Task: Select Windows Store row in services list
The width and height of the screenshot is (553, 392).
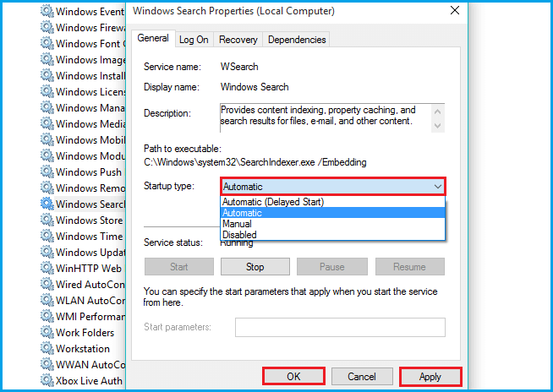Action: pos(83,220)
